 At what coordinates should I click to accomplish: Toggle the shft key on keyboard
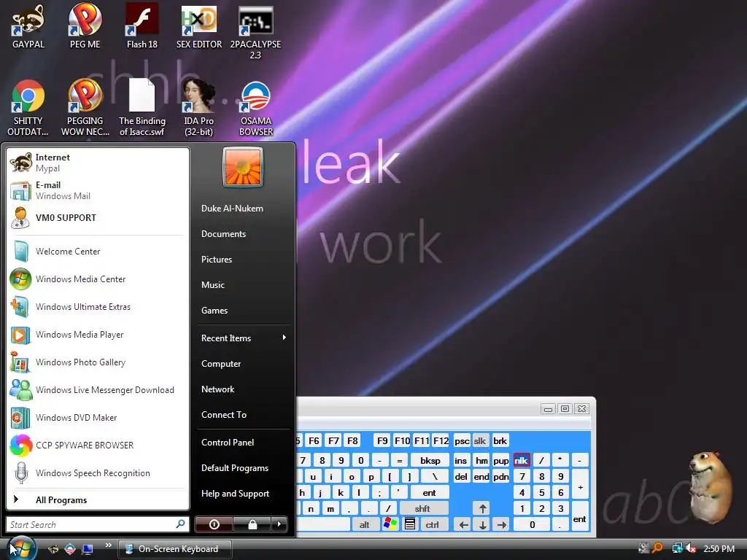click(423, 508)
